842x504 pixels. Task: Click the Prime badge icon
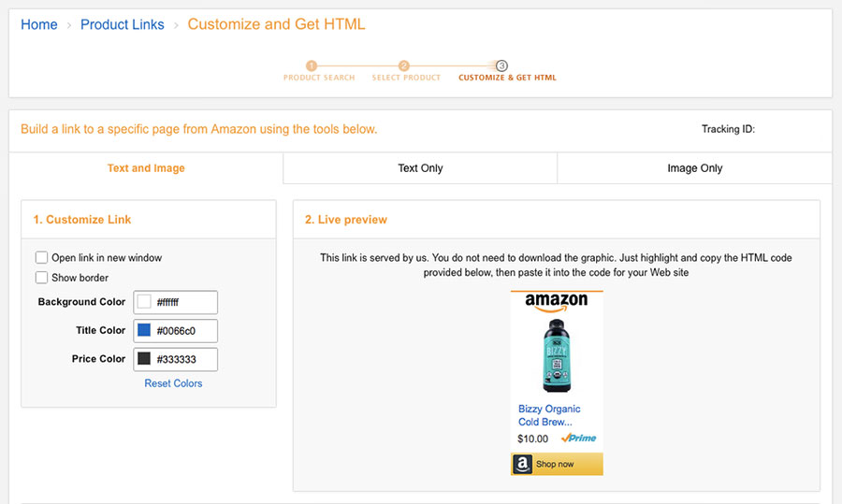pyautogui.click(x=578, y=438)
